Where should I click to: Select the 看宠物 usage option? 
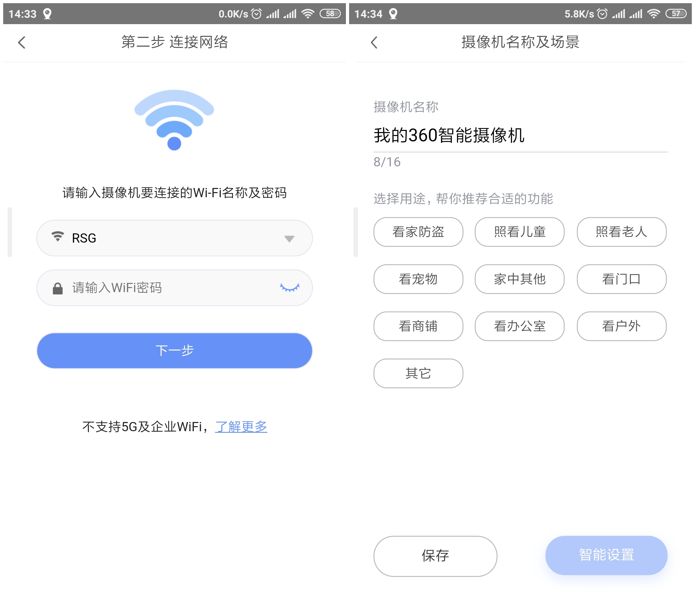click(418, 279)
